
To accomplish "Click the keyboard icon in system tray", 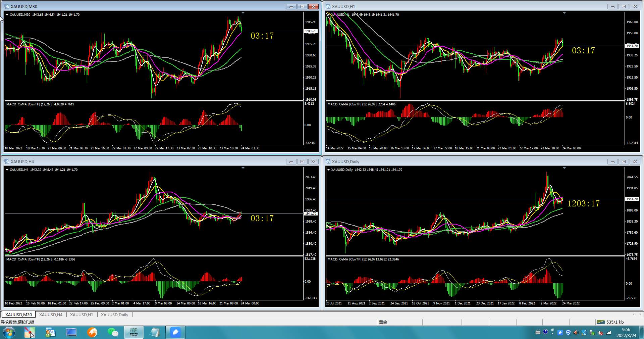I will tap(538, 332).
